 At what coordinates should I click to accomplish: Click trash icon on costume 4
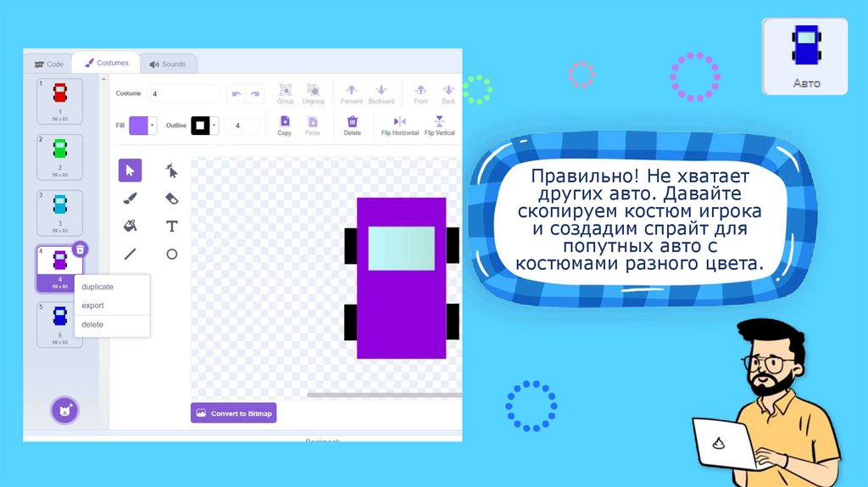81,249
